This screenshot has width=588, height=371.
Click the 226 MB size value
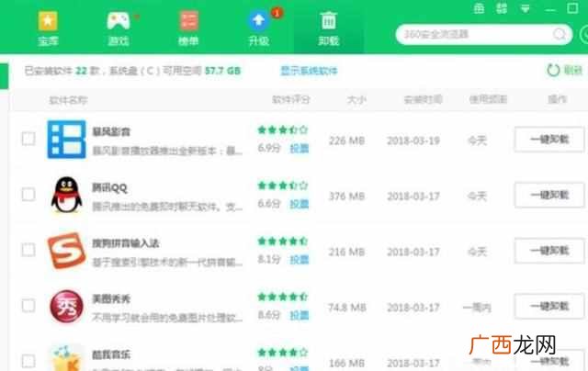(346, 141)
